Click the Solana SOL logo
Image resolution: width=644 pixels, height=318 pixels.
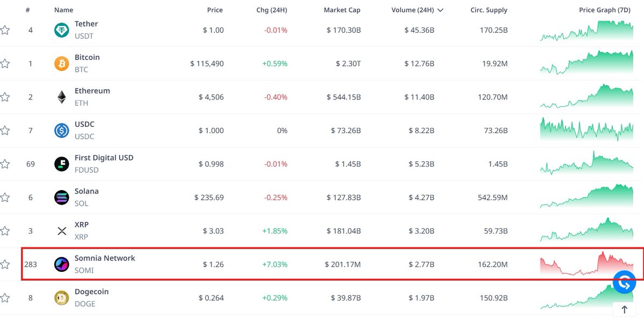click(61, 197)
